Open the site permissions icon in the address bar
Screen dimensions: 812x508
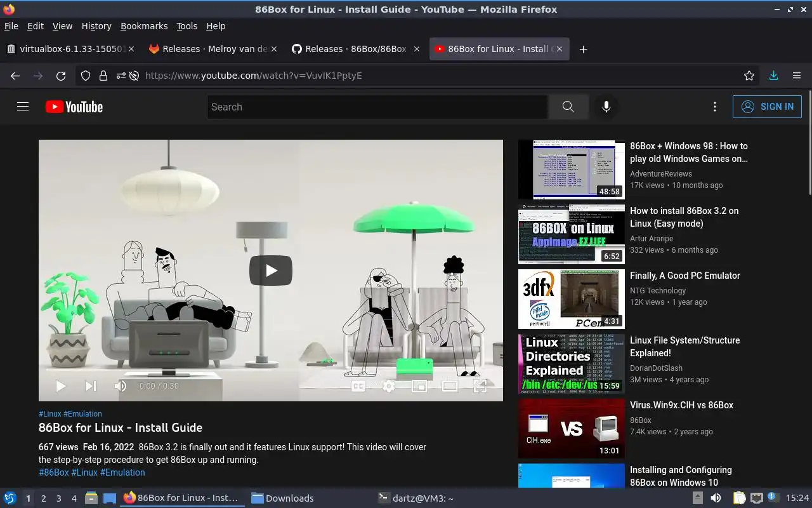coord(121,76)
